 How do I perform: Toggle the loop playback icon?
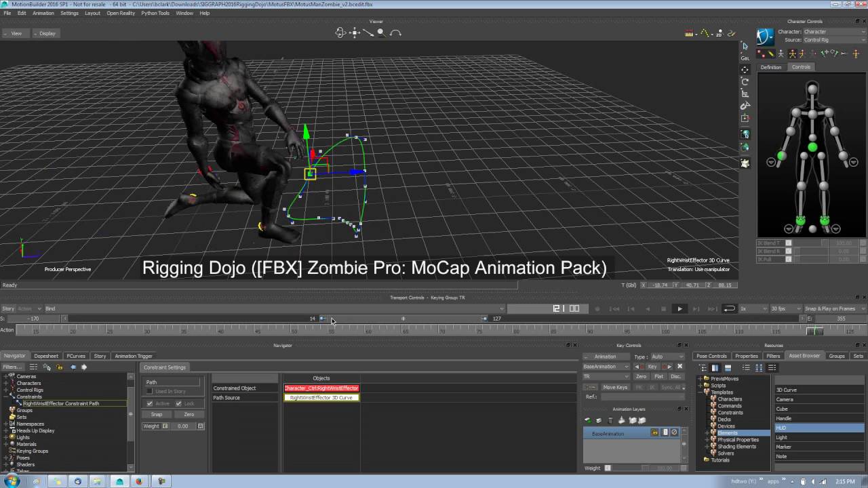click(x=729, y=308)
